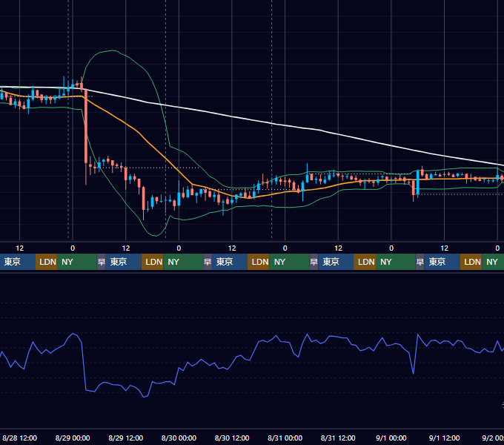Click the 8/28 12:00 date label

[x=19, y=438]
